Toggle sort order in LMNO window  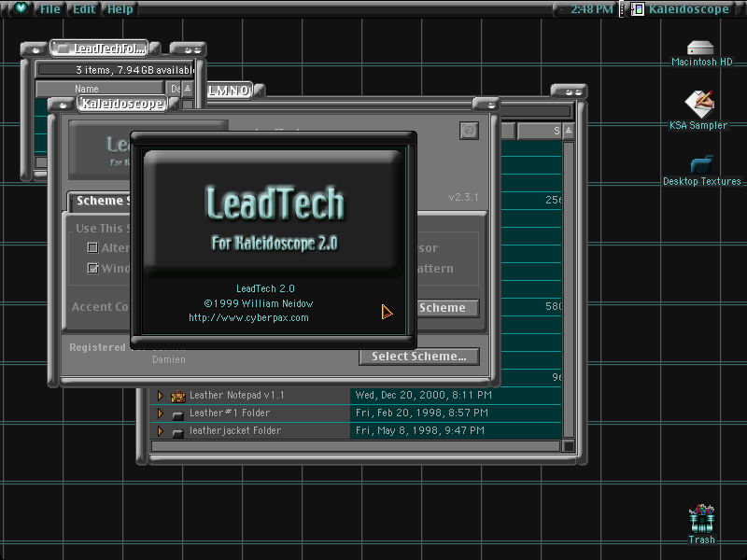point(568,131)
